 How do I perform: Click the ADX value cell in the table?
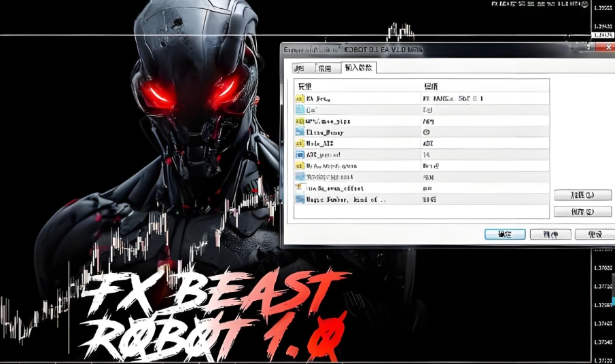[485, 143]
